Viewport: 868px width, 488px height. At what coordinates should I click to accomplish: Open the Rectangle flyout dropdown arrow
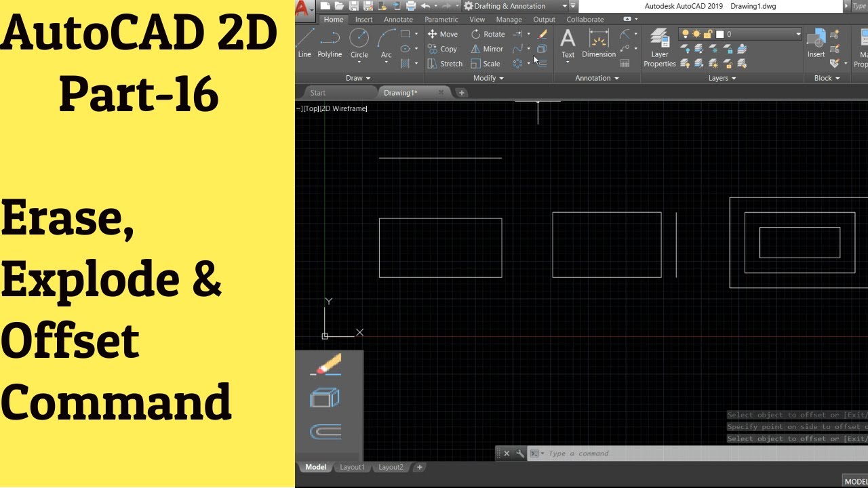pos(416,34)
